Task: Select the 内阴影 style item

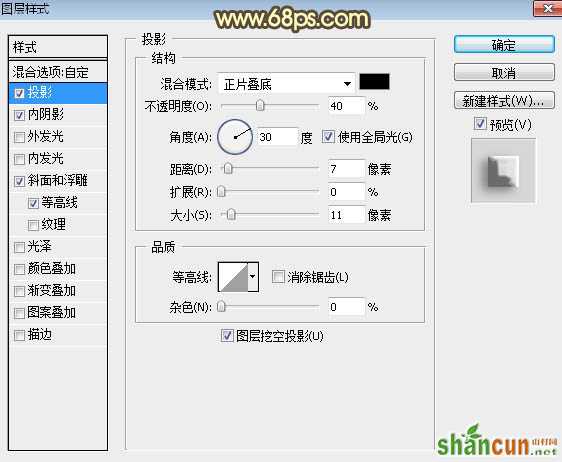Action: pyautogui.click(x=57, y=115)
